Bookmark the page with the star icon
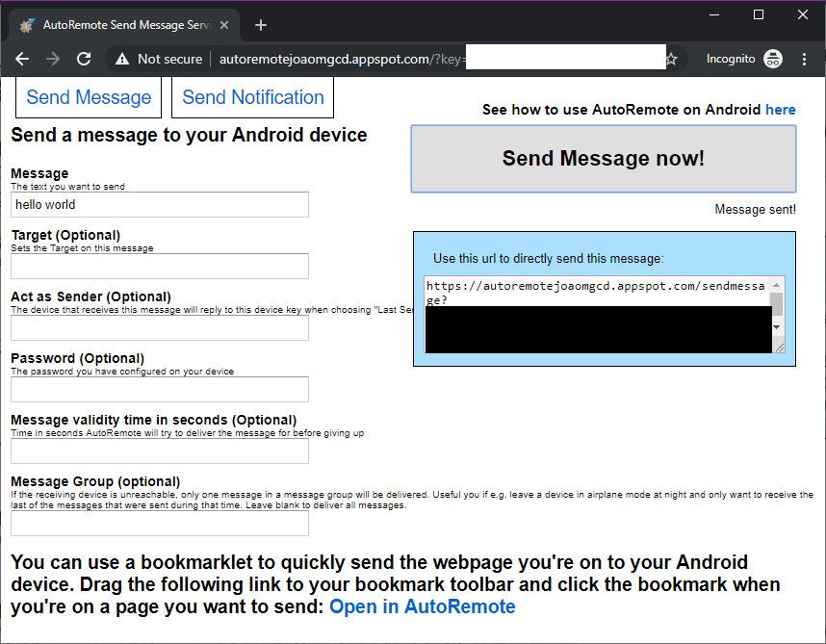Image resolution: width=826 pixels, height=644 pixels. coord(671,59)
